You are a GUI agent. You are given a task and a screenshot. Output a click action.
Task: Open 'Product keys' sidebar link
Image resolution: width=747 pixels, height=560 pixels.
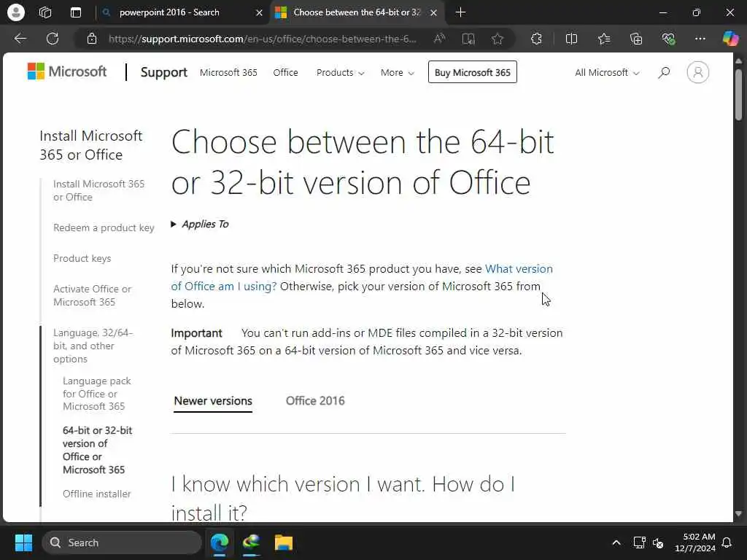[82, 258]
